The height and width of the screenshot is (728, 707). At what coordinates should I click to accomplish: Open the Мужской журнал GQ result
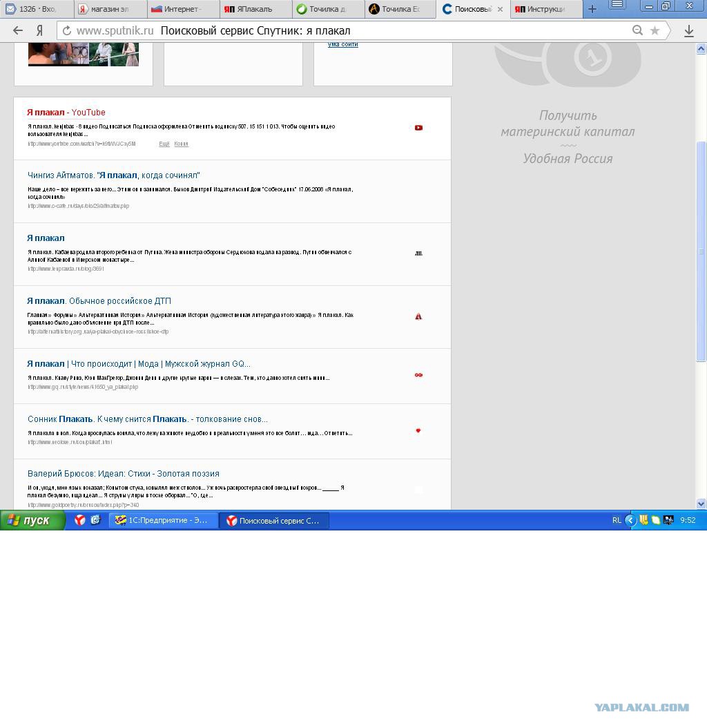(x=139, y=364)
